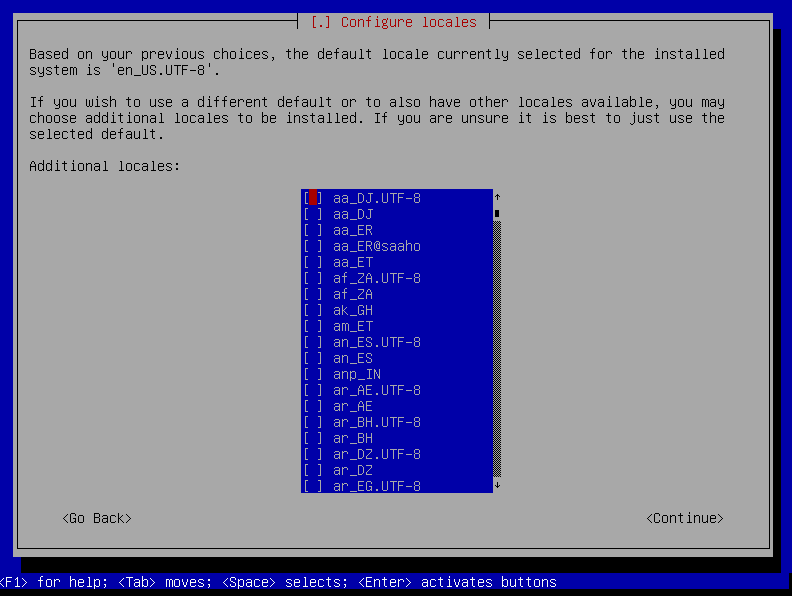Select the ar_EG.UTF-8 locale checkbox

pos(313,486)
